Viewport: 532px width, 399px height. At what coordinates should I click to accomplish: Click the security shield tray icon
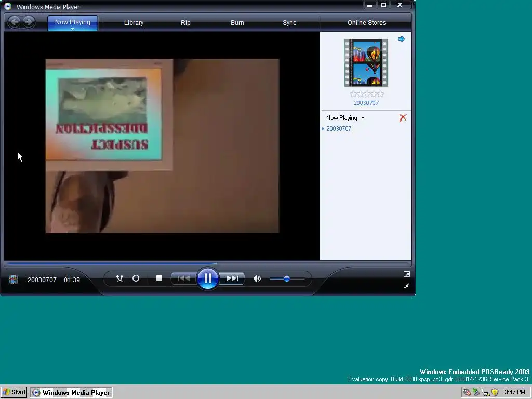coord(495,392)
